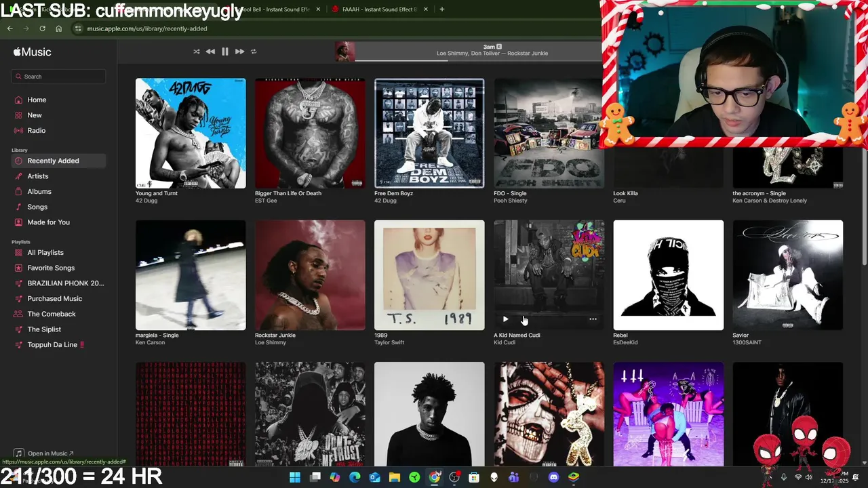Open the Free Dem Boyz album cover
The height and width of the screenshot is (488, 868).
click(429, 134)
